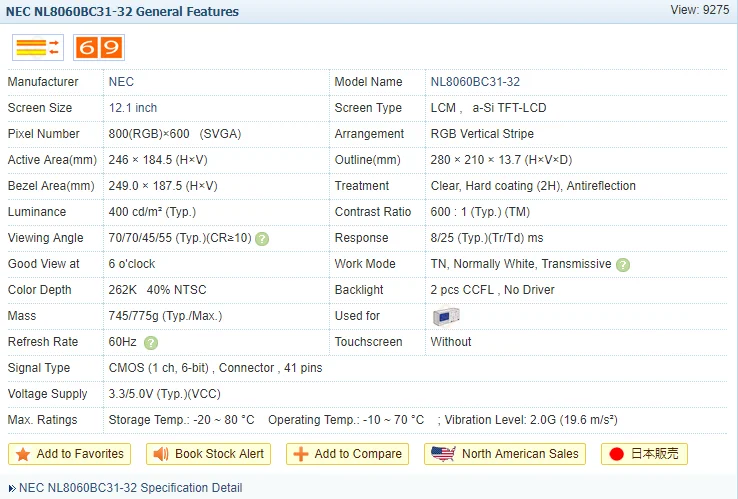Screen dimensions: 738x499
Task: Click the Manufacturer row label
Action: click(x=43, y=82)
